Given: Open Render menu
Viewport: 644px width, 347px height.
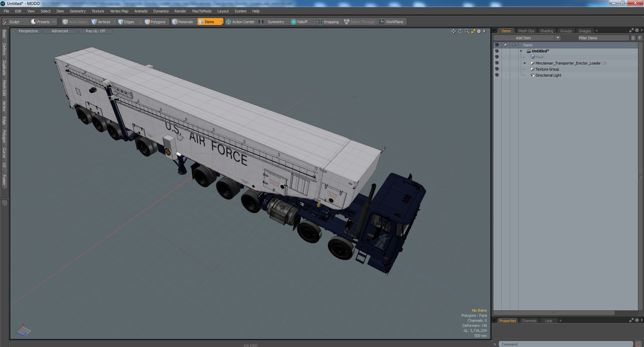Looking at the screenshot, I should (x=180, y=11).
